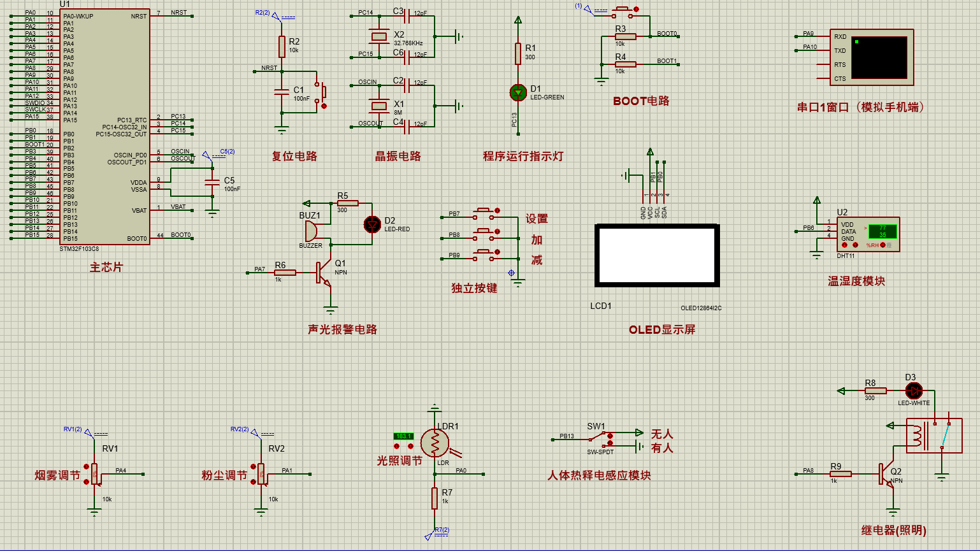This screenshot has width=980, height=551.
Task: Click the Q1 NPN transistor symbol
Action: [324, 273]
